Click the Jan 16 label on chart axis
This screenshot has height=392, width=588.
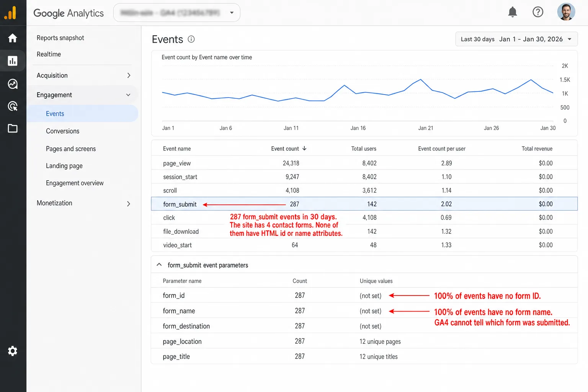(x=358, y=128)
